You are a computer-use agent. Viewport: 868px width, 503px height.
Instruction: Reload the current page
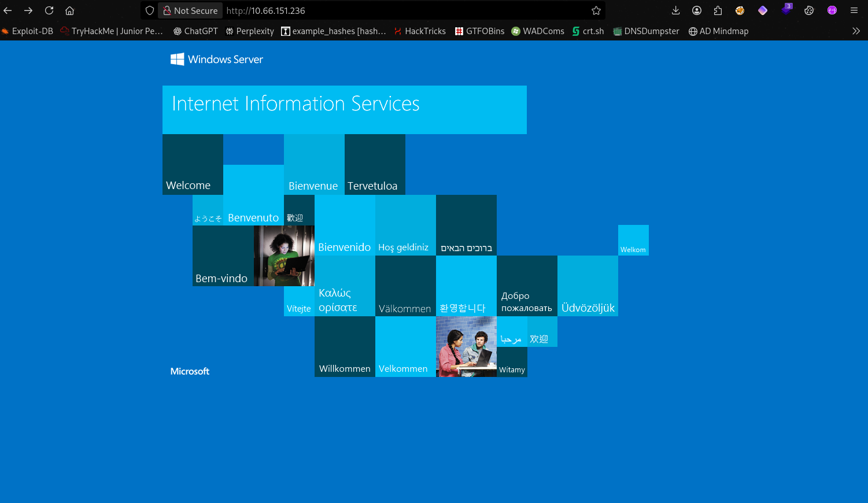[49, 10]
